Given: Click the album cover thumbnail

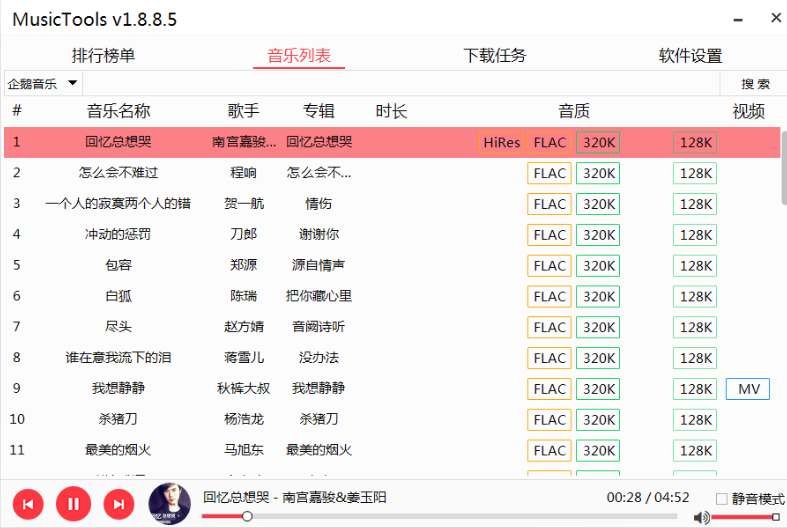Looking at the screenshot, I should 169,503.
